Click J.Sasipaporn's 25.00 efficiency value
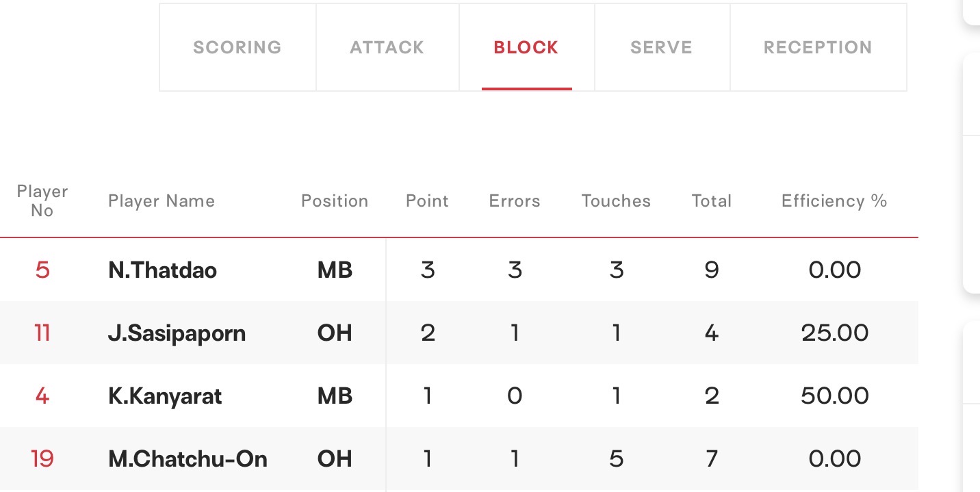 (x=835, y=333)
